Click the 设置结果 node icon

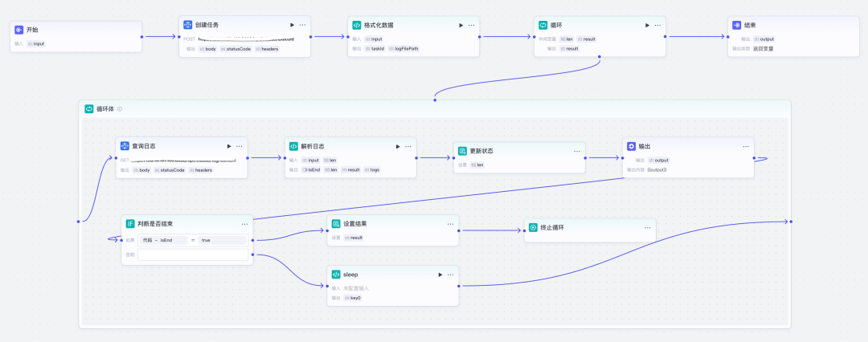pos(335,223)
